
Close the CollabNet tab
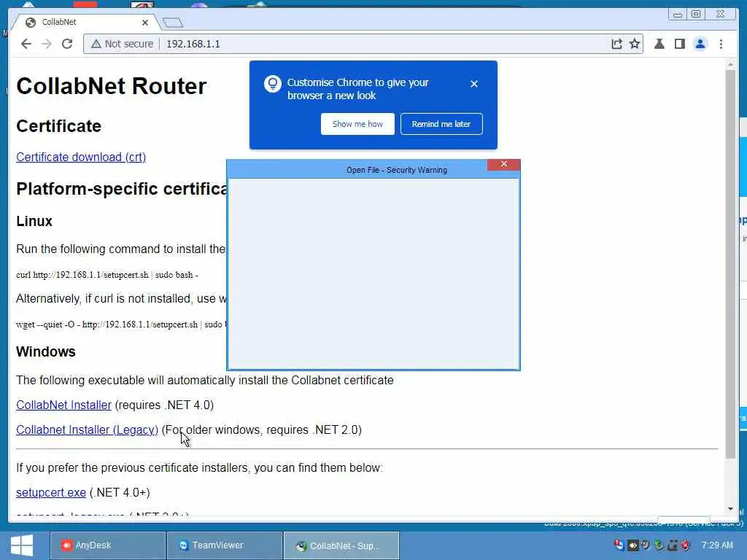pos(145,23)
